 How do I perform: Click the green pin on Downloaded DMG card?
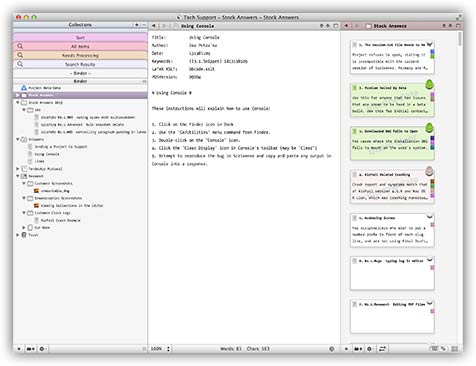click(430, 127)
